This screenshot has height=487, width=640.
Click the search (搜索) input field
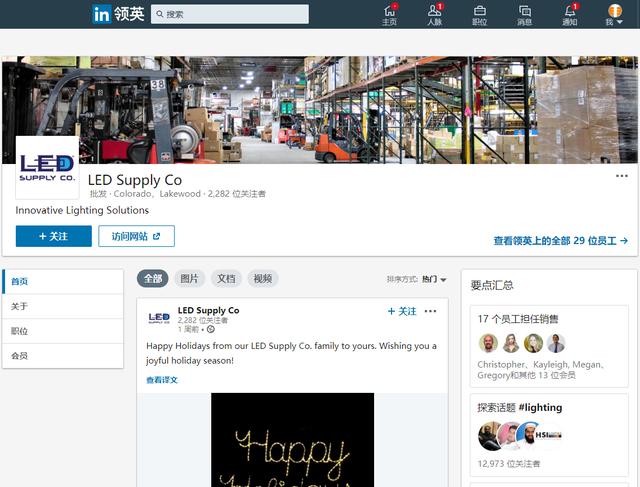pos(230,14)
